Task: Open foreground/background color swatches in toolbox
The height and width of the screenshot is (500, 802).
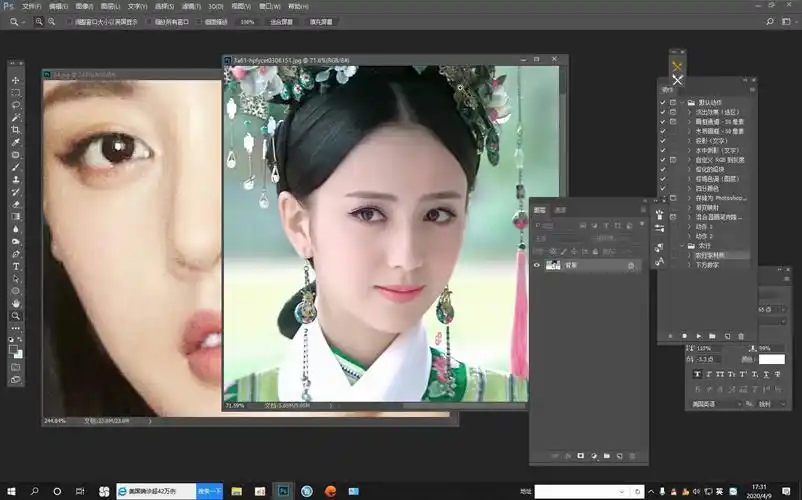Action: pyautogui.click(x=16, y=351)
